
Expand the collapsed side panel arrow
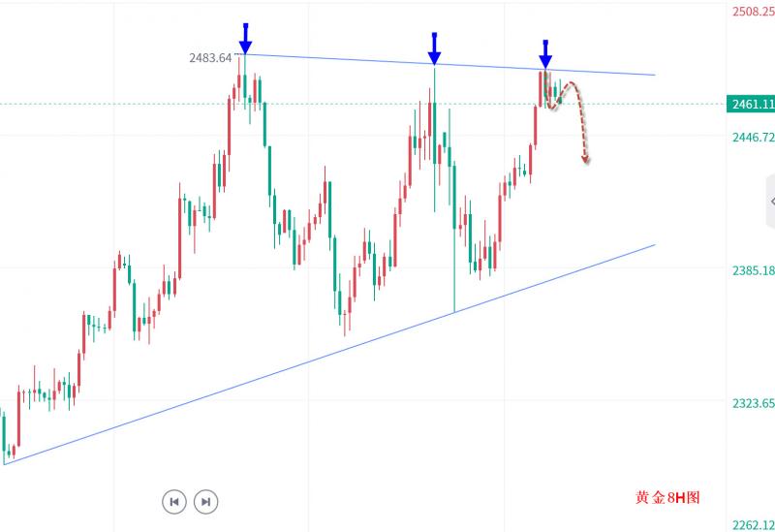[772, 201]
